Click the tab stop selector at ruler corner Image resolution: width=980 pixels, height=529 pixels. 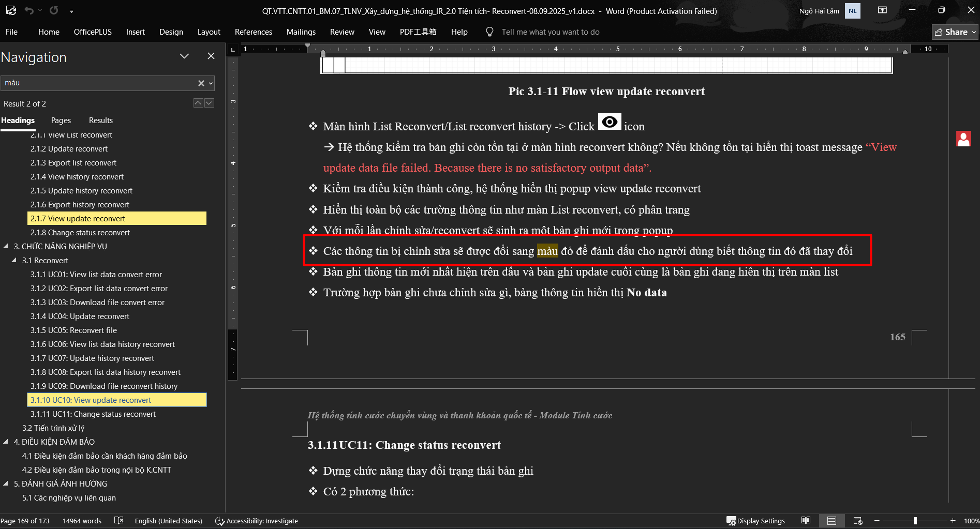click(x=233, y=50)
